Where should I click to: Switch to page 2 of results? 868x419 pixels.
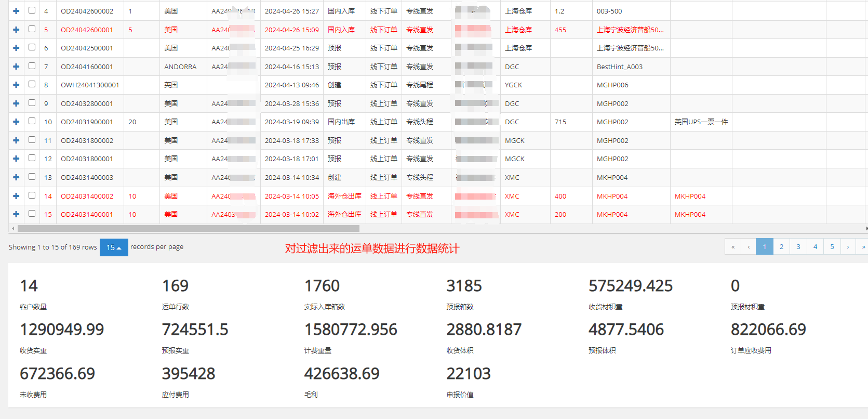(x=781, y=247)
